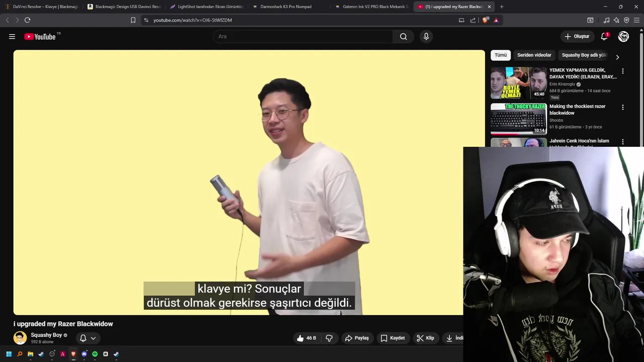Select the Tümü filter chip

(x=501, y=55)
